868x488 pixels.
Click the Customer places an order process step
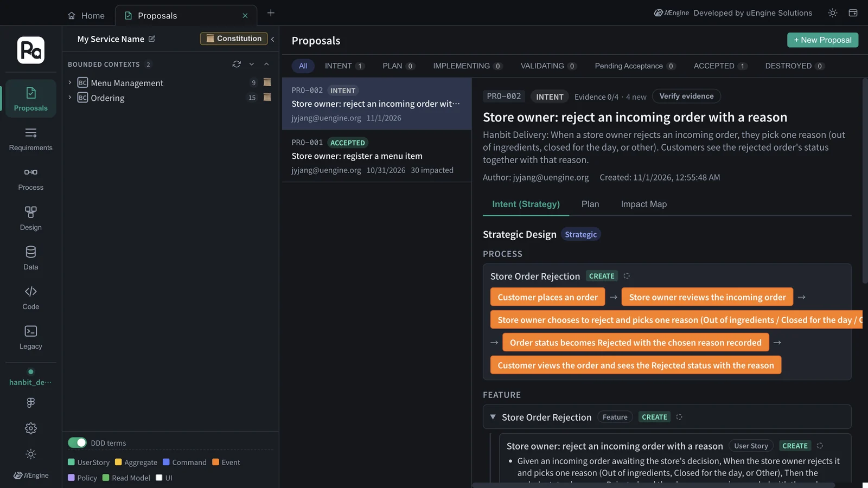[x=547, y=297]
